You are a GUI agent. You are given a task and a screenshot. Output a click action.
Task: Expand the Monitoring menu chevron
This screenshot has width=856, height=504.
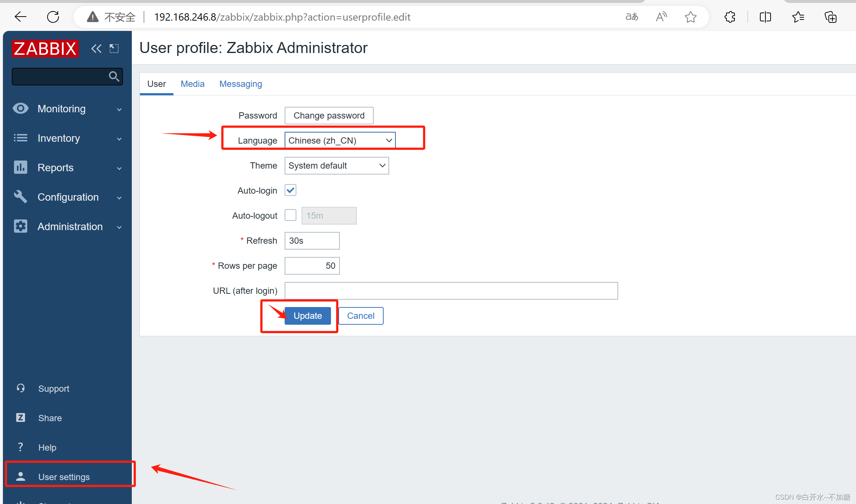pyautogui.click(x=119, y=109)
